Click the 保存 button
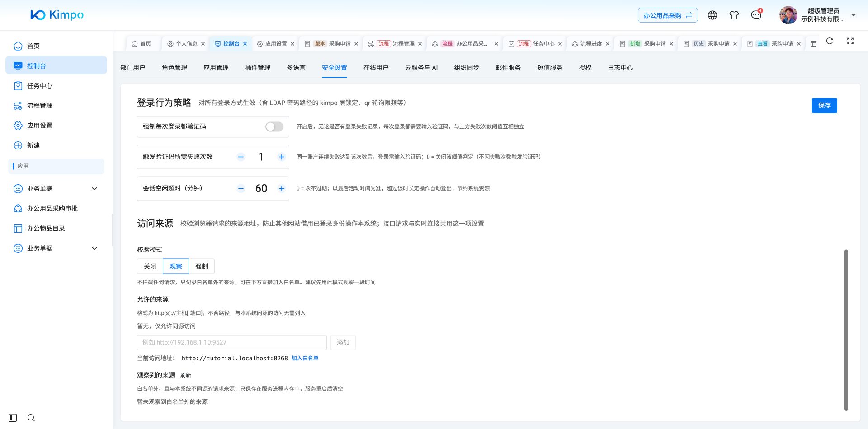The width and height of the screenshot is (868, 429). coord(825,106)
